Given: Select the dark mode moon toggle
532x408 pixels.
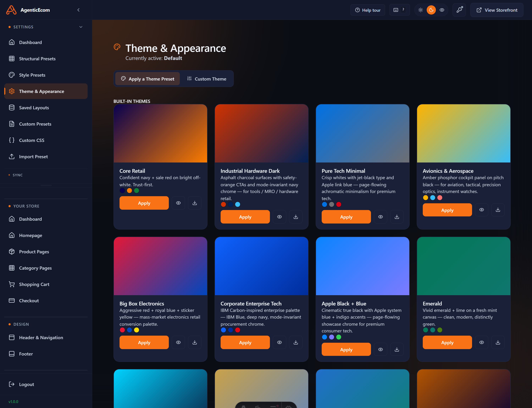Looking at the screenshot, I should [431, 10].
